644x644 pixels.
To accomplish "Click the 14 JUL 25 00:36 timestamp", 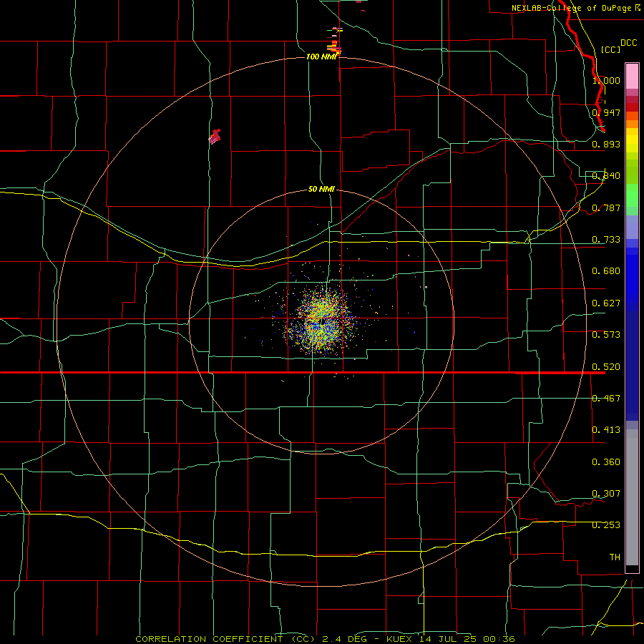I will pyautogui.click(x=467, y=639).
